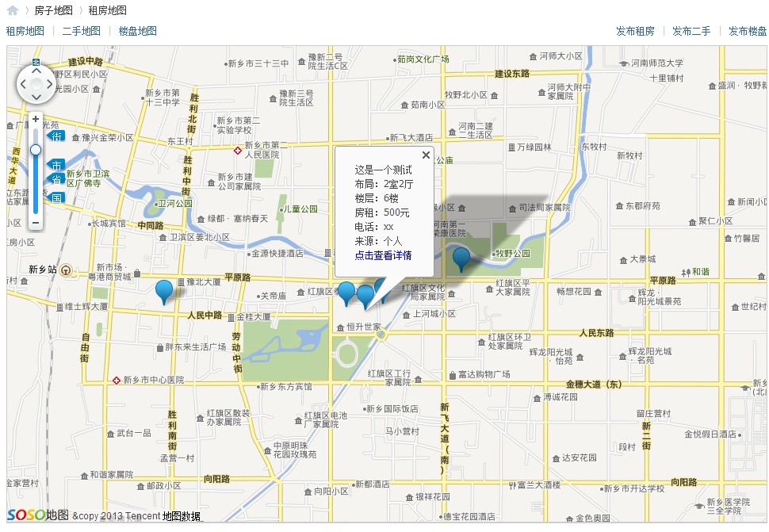769x532 pixels.
Task: Click the 恒升世家 label
Action: click(x=364, y=327)
